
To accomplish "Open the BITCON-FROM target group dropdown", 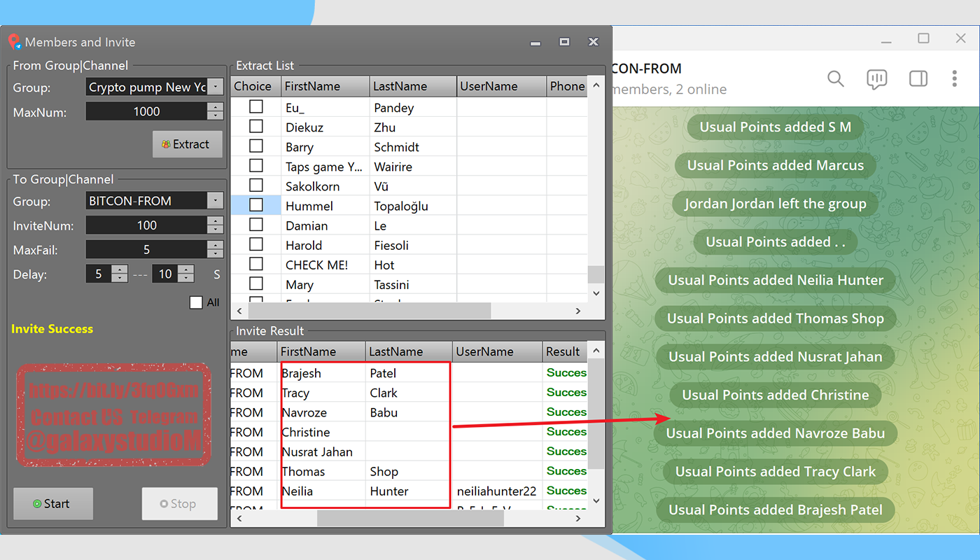I will tap(216, 201).
